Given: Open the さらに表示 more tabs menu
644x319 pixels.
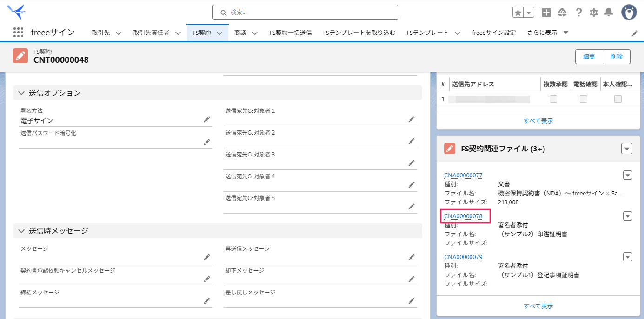Looking at the screenshot, I should click(x=548, y=33).
